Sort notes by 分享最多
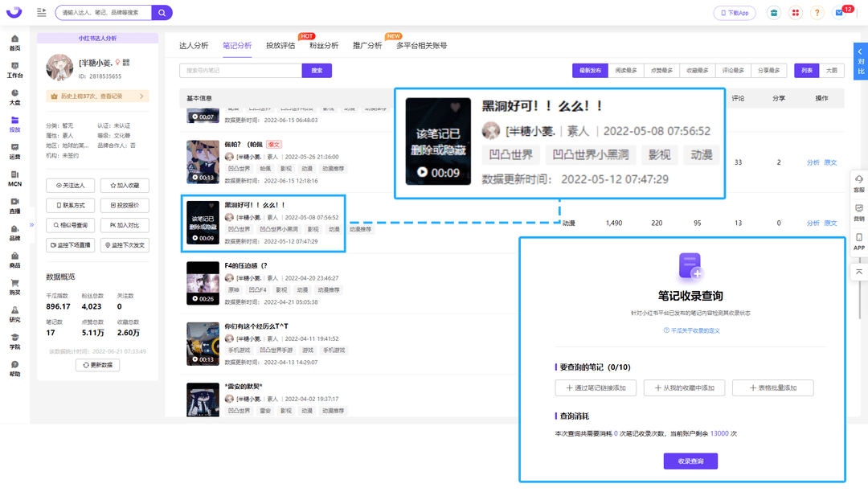 pyautogui.click(x=769, y=70)
